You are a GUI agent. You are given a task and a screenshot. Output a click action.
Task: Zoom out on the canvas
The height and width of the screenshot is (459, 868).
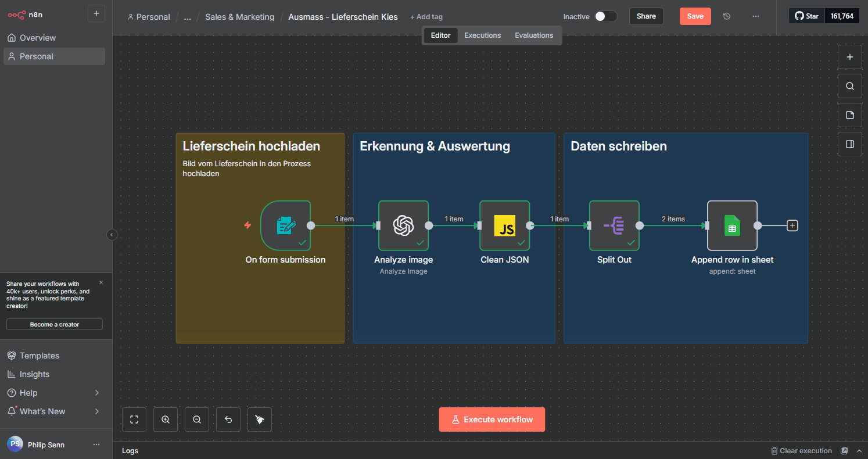[197, 419]
